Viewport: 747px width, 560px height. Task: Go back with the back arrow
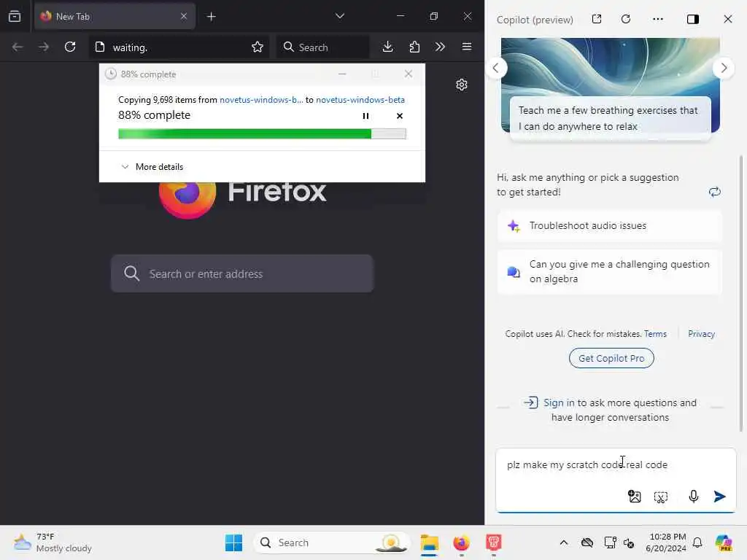pyautogui.click(x=18, y=47)
